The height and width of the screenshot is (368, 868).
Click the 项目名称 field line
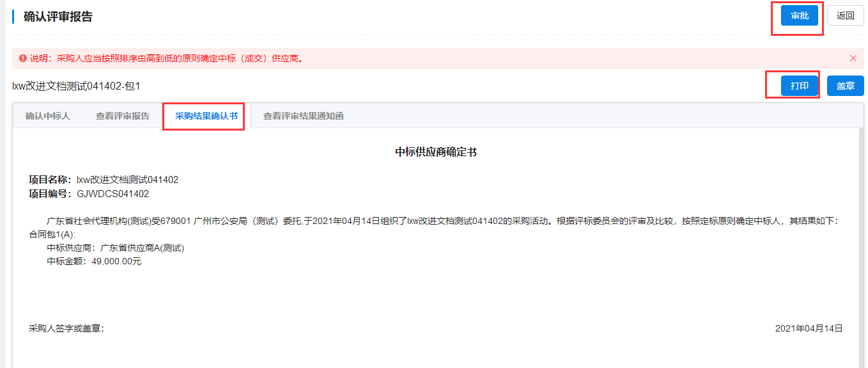point(104,180)
